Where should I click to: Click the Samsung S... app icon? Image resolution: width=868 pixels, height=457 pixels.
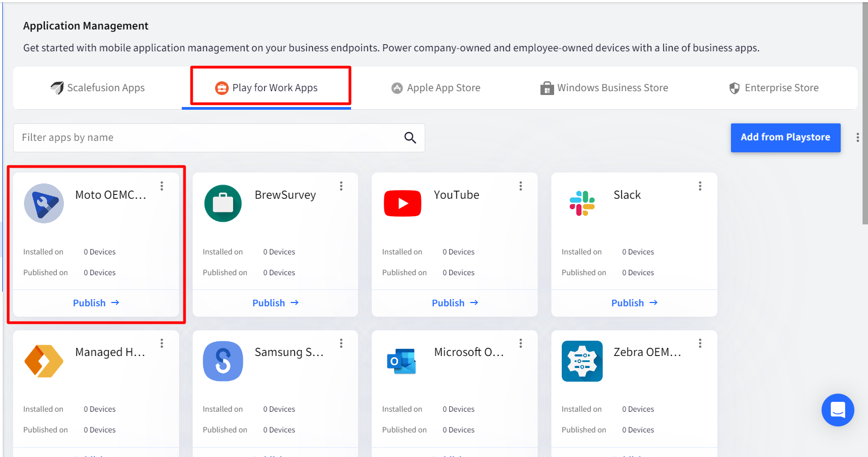coord(223,361)
